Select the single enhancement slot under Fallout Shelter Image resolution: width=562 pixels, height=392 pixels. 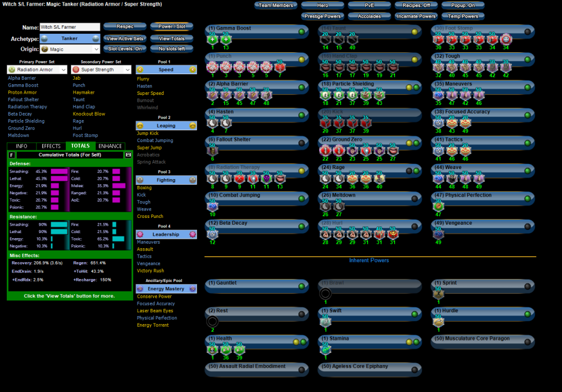click(x=212, y=151)
